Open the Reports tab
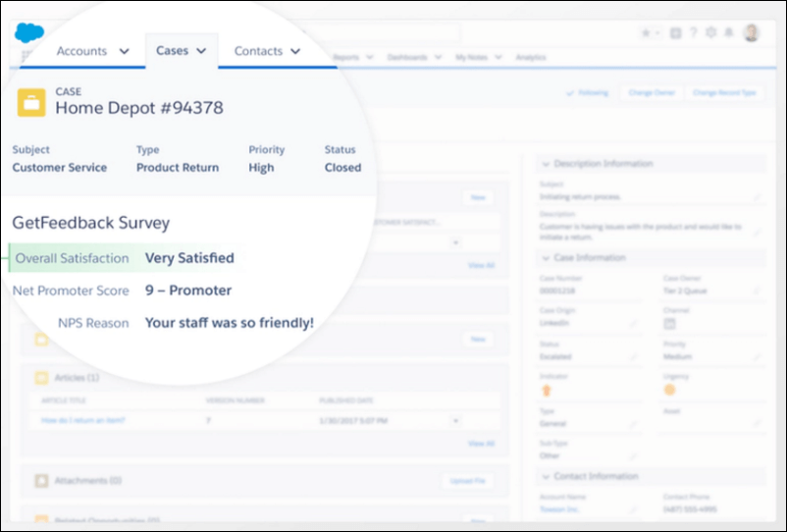 (346, 57)
